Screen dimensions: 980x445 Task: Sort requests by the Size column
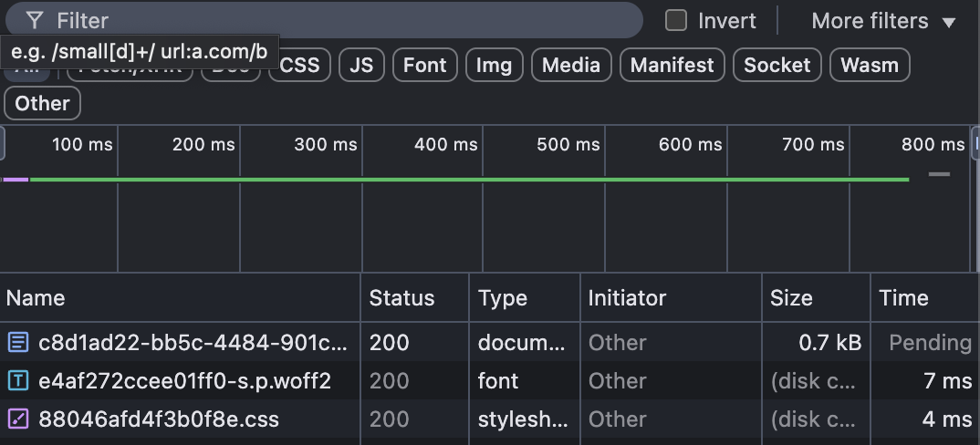pyautogui.click(x=790, y=298)
